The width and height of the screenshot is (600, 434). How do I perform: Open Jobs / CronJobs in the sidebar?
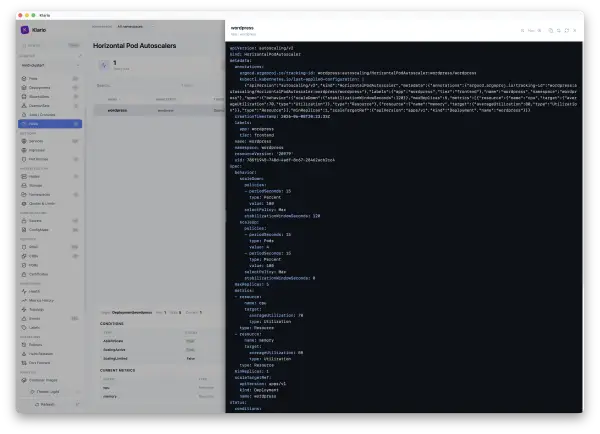[x=50, y=115]
